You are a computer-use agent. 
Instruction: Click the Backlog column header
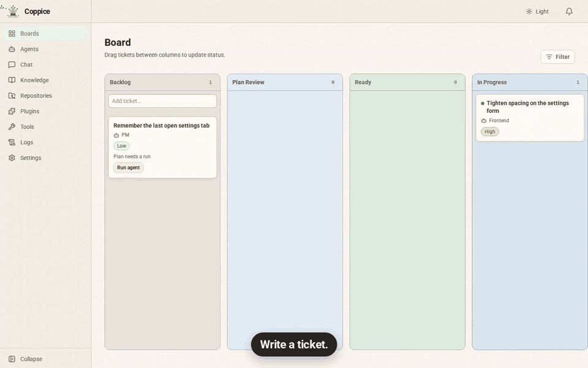click(x=162, y=82)
